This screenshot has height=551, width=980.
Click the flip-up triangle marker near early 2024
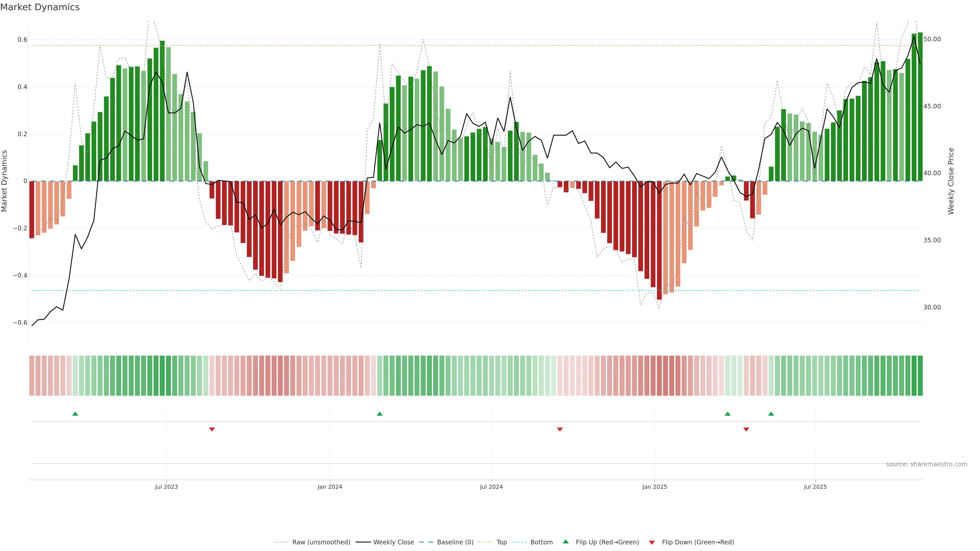click(x=379, y=414)
